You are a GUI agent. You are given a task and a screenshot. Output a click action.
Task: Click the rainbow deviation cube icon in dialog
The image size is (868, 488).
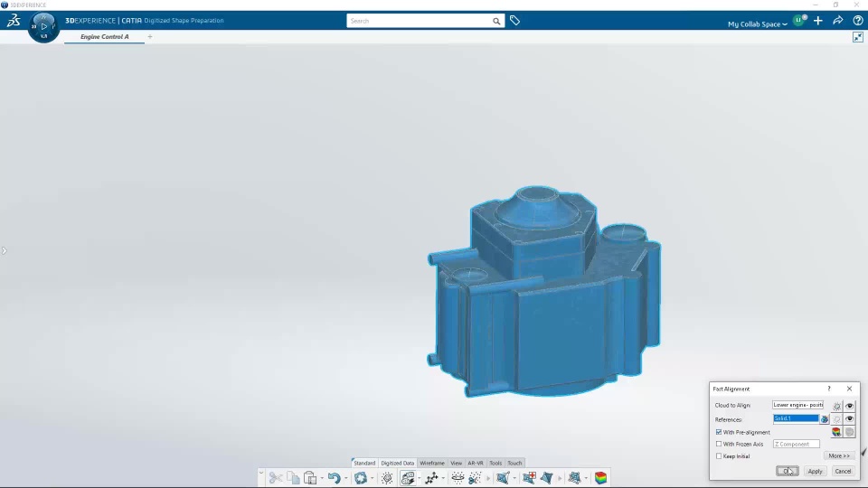click(x=836, y=432)
